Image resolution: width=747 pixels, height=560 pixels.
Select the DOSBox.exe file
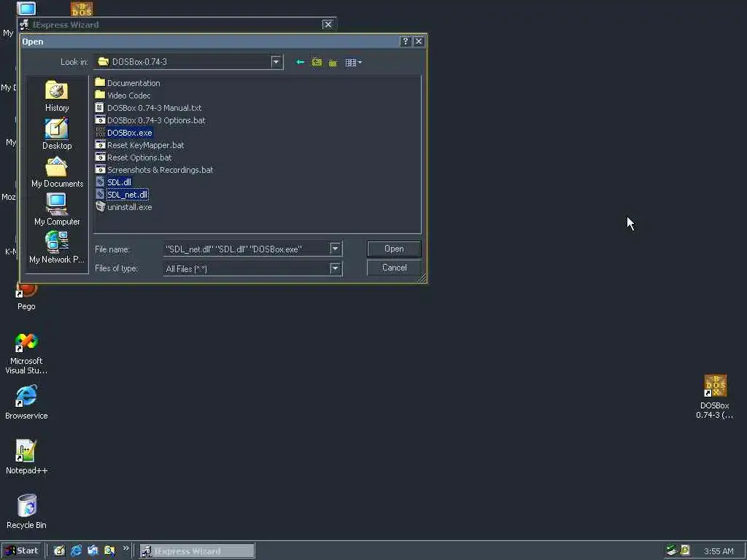[x=124, y=133]
